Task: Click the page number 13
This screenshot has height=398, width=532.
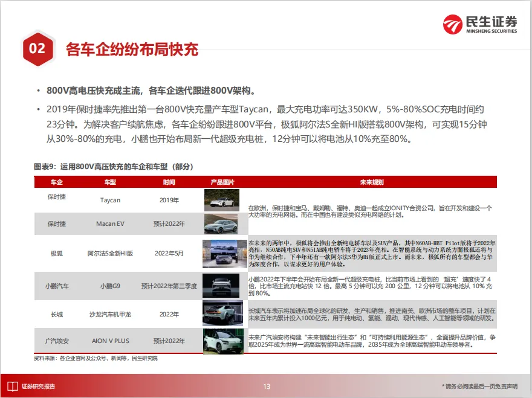Action: click(x=267, y=386)
